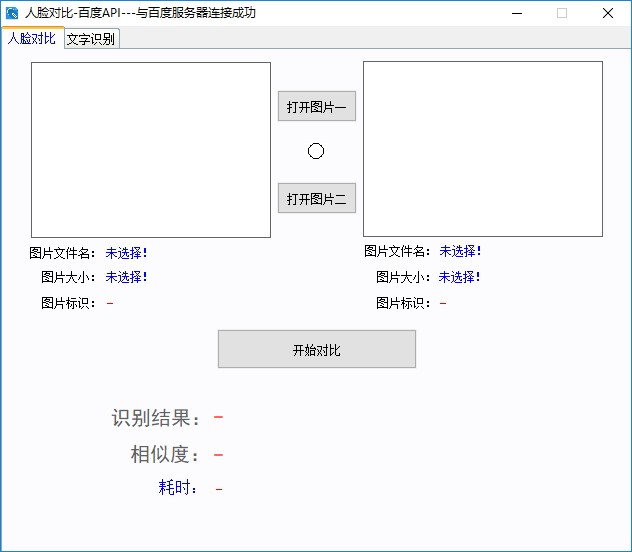Switch to the 文字识别 tab
This screenshot has width=632, height=552.
(x=91, y=39)
